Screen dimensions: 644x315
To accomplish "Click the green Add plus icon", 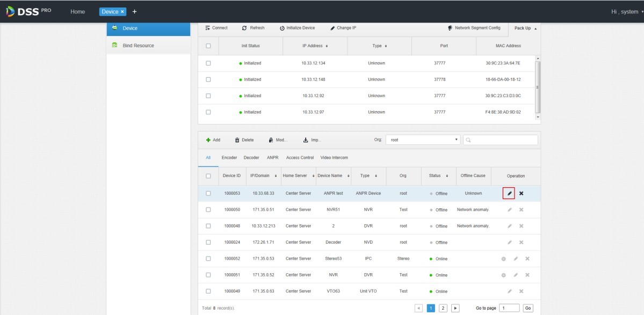I will tap(208, 140).
